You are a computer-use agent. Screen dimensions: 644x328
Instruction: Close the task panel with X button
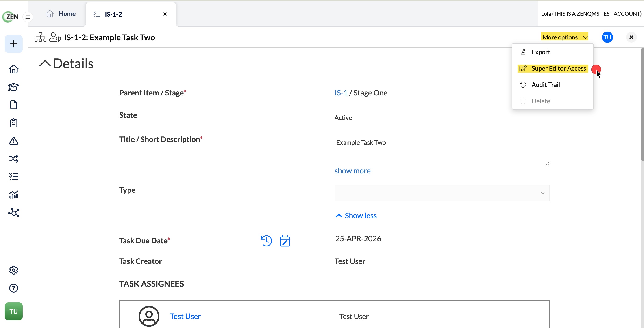[631, 37]
